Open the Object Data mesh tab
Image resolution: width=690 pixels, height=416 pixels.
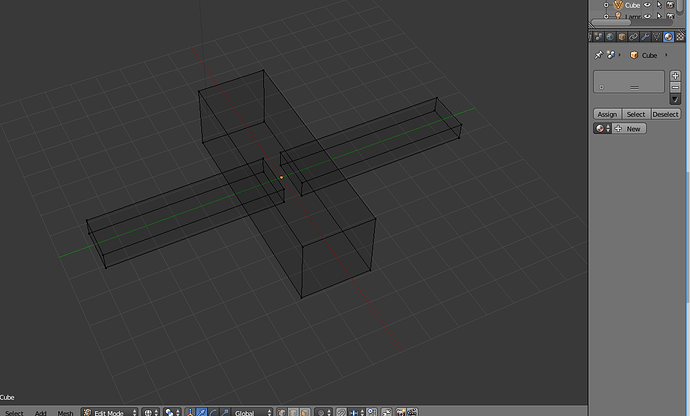click(657, 37)
